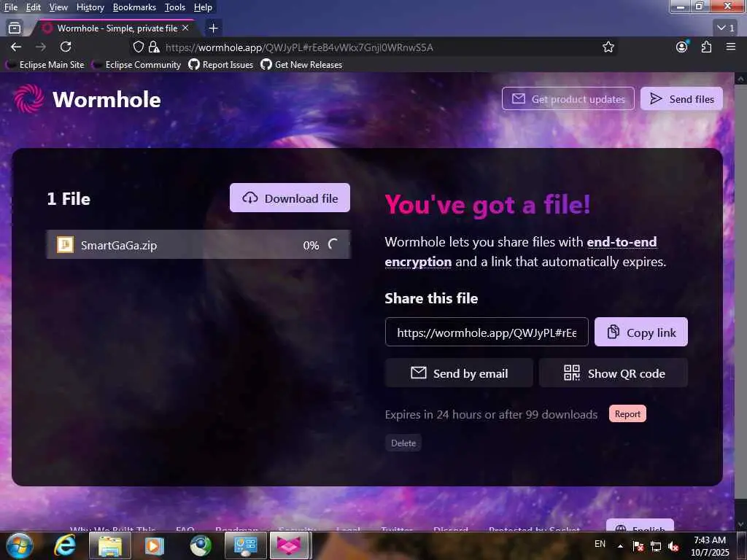Open the extensions puzzle icon
This screenshot has width=747, height=560.
(706, 47)
